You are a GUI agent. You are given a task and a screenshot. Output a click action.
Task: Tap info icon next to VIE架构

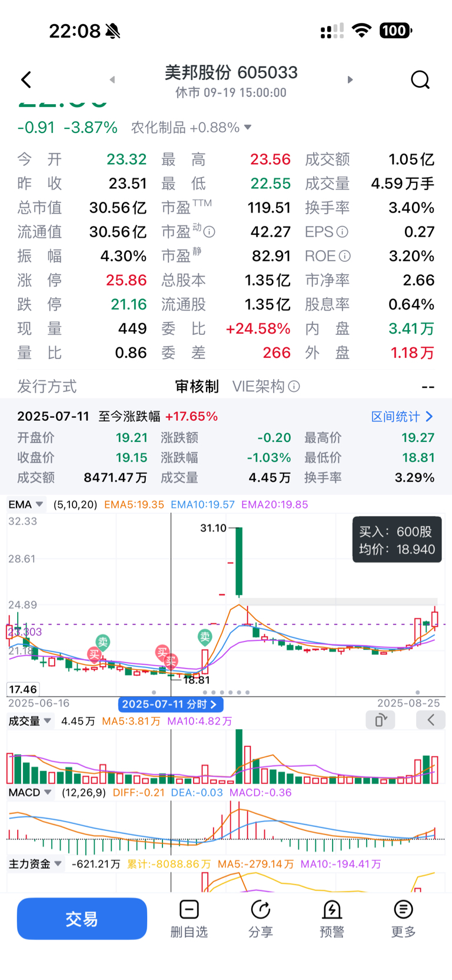coord(294,386)
